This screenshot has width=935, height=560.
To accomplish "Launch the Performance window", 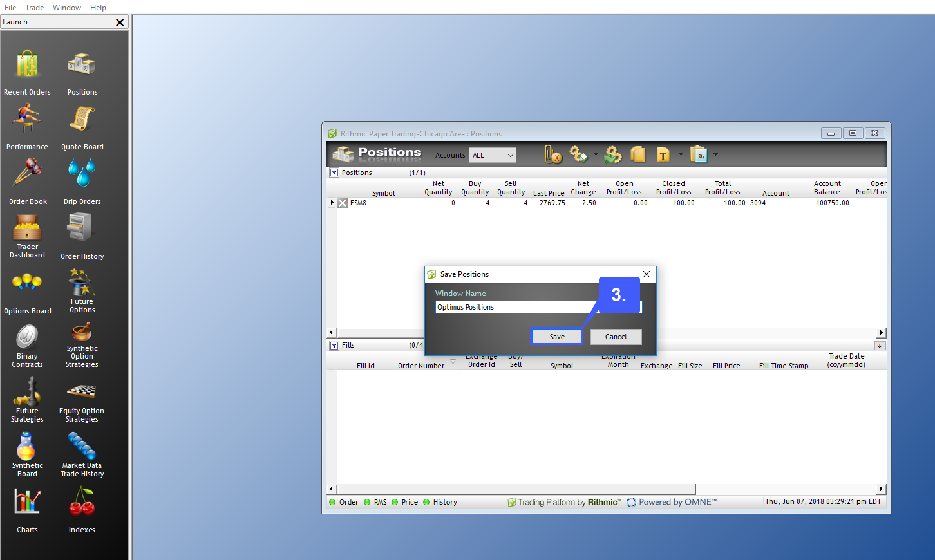I will point(27,127).
